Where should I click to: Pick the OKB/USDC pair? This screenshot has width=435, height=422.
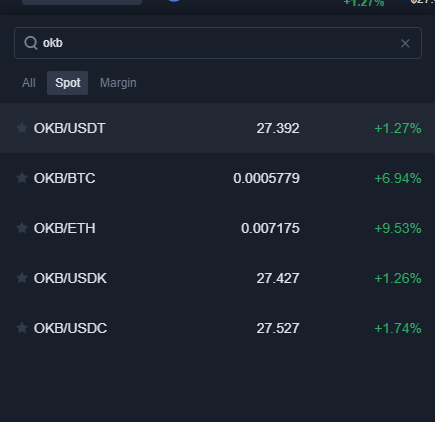217,328
